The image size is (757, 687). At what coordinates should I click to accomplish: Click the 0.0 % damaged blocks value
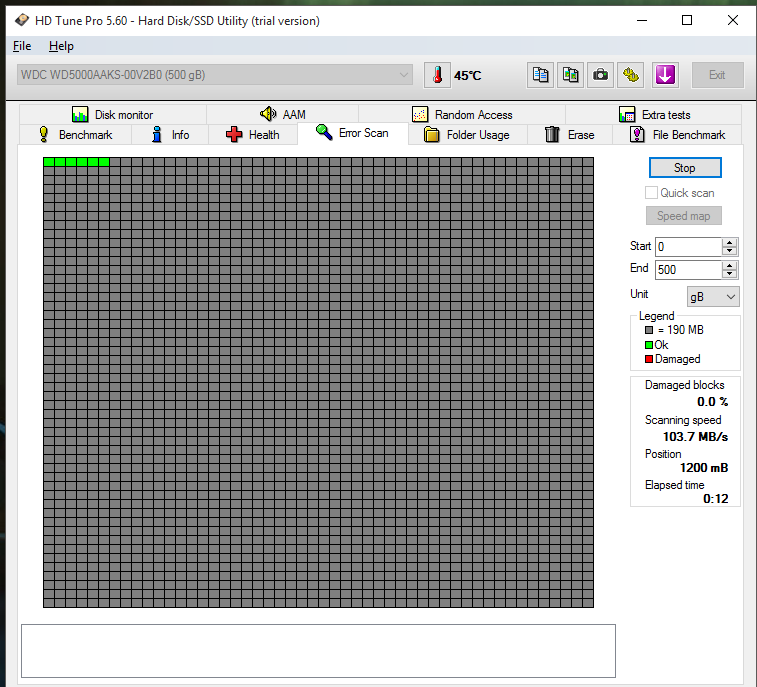713,402
